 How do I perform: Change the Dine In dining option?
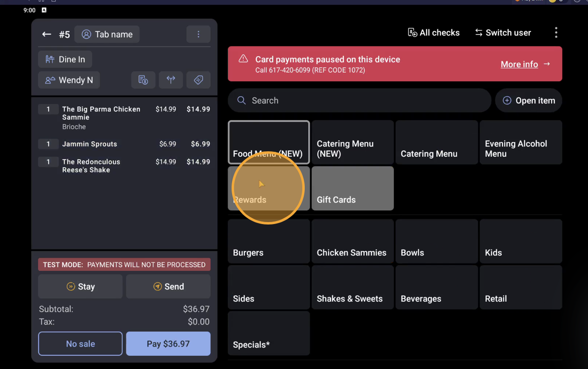click(65, 59)
